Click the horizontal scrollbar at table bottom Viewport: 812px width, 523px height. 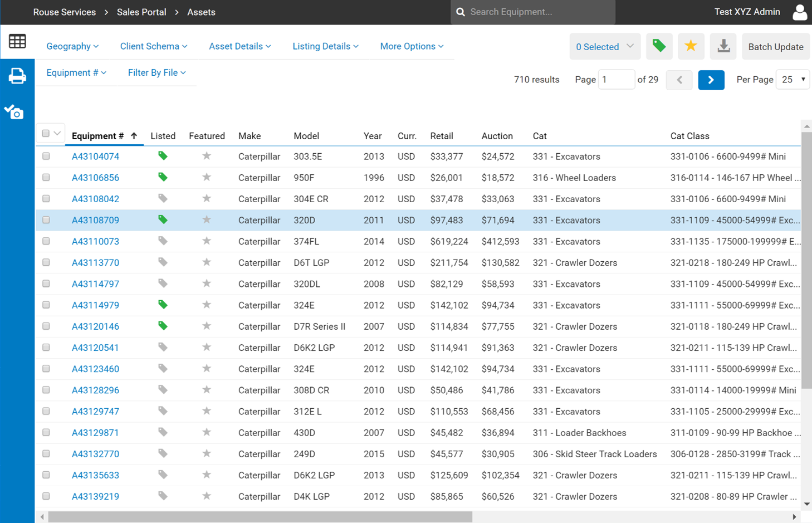260,517
